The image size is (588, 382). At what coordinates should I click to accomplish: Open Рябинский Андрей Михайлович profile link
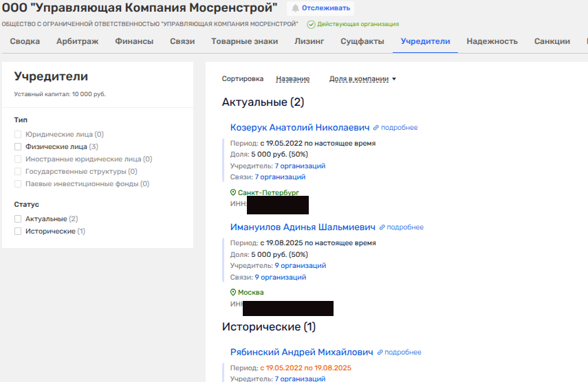[301, 352]
